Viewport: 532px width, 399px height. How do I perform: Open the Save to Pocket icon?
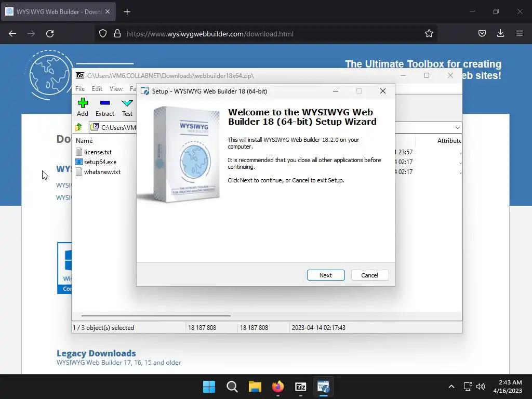pos(482,33)
